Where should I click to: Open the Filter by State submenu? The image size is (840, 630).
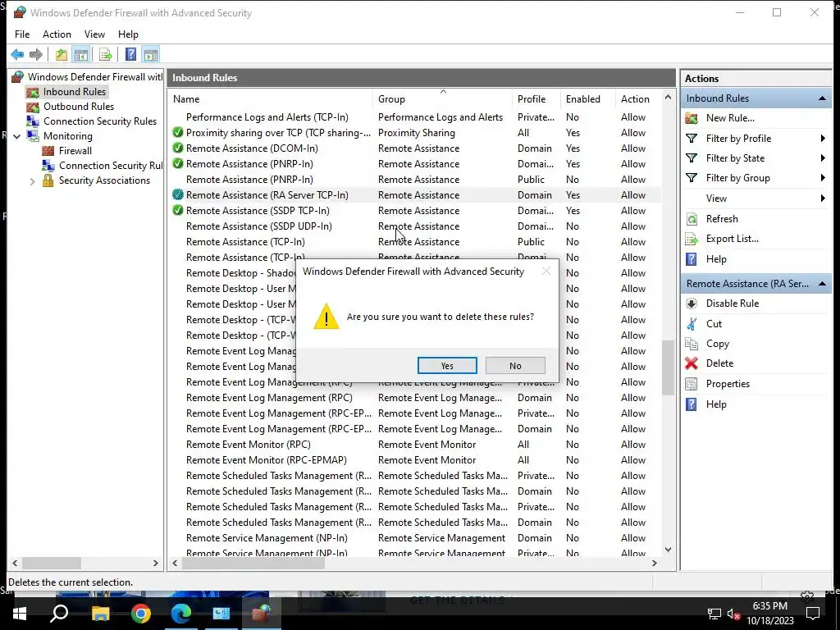click(756, 158)
